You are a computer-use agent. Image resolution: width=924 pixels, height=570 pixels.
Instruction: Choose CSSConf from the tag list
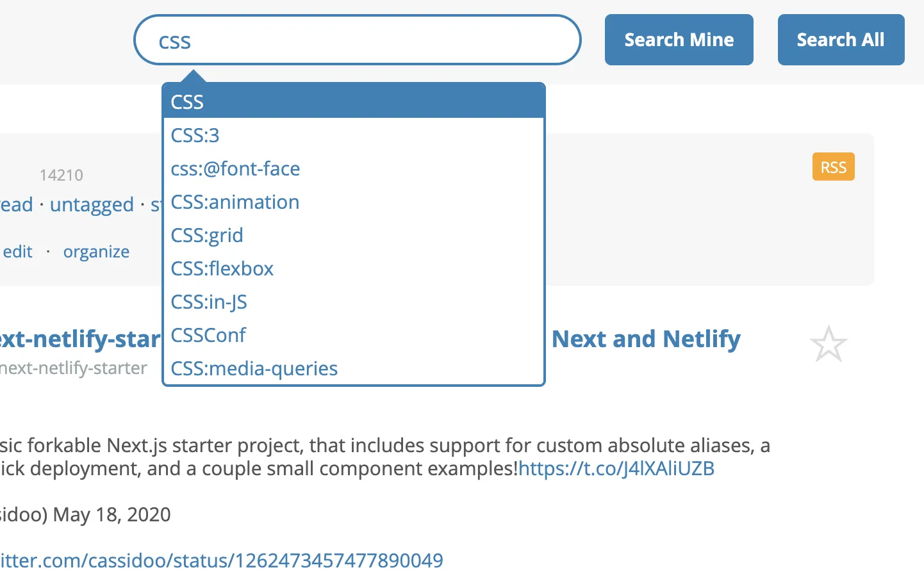[208, 335]
